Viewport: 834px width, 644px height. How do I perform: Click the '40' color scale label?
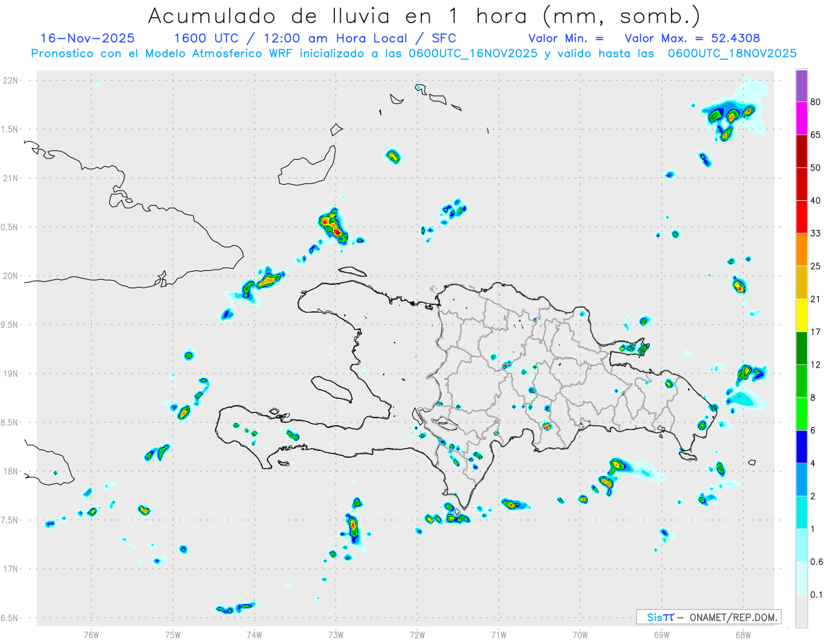tap(816, 201)
